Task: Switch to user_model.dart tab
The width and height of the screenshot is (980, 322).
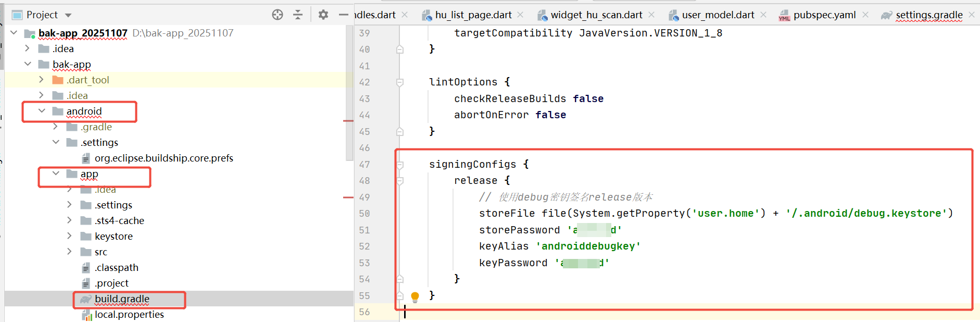Action: point(718,15)
